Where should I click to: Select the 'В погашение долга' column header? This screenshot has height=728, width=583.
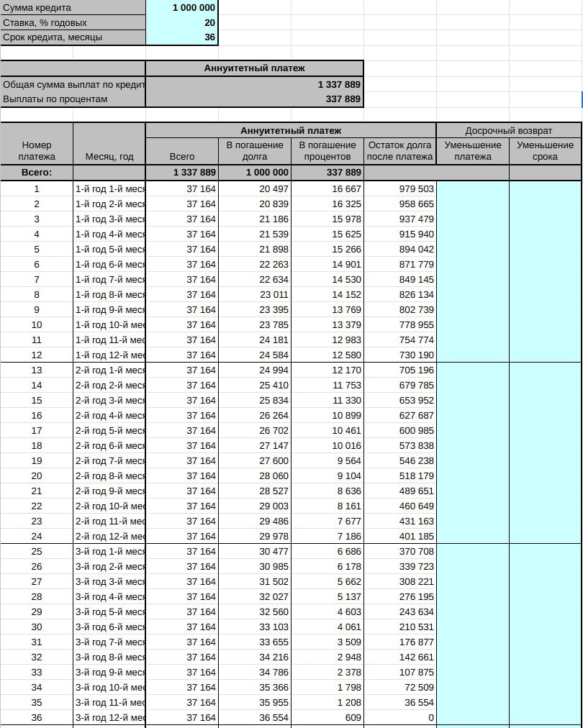tap(255, 150)
